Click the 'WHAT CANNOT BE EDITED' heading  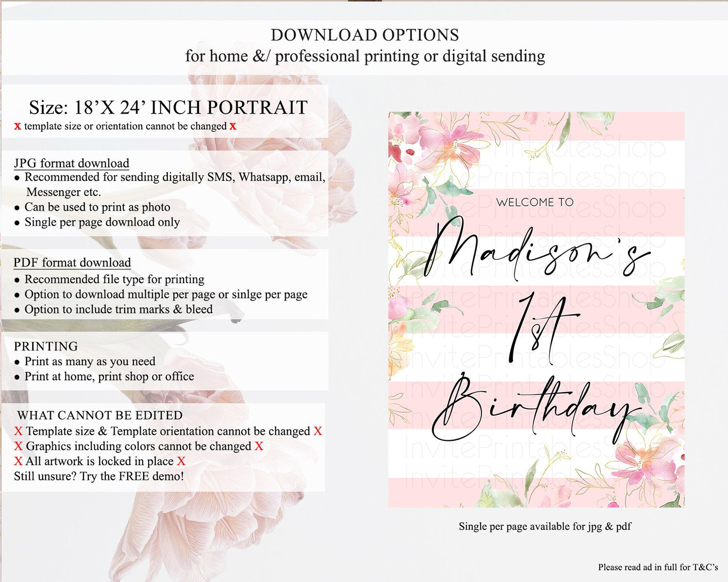(x=100, y=416)
